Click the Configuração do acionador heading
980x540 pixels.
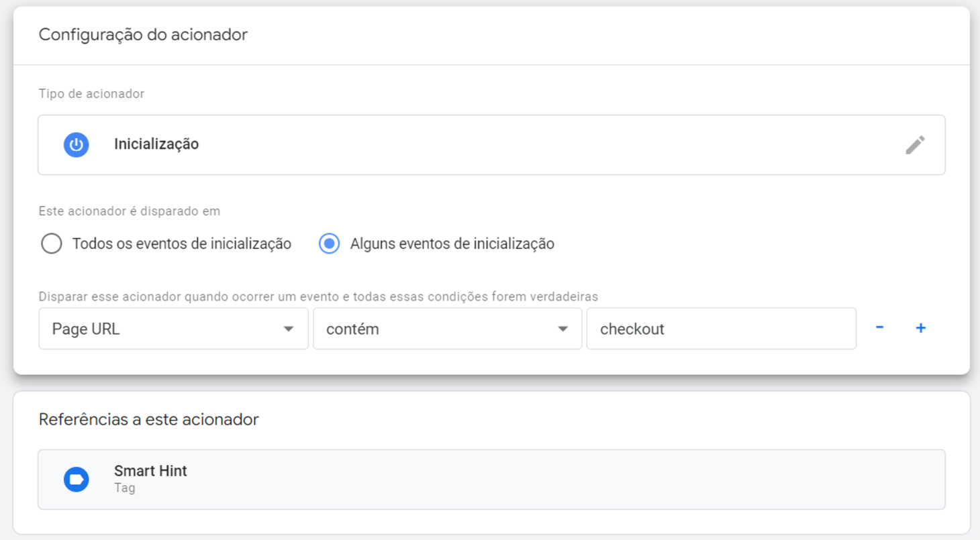pos(143,35)
